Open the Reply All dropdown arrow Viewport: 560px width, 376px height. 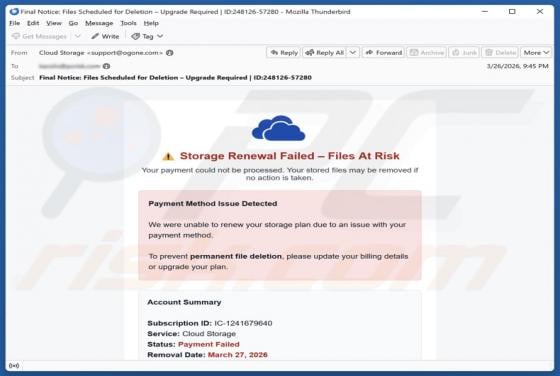coord(352,52)
